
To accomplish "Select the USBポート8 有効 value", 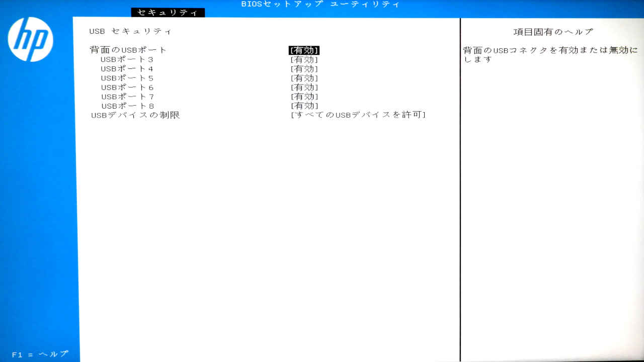I will click(x=305, y=105).
